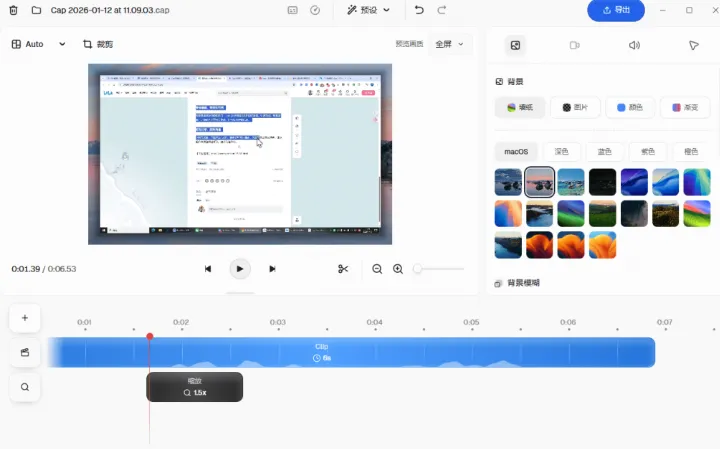Skip back to the clip start
Image resolution: width=720 pixels, height=449 pixels.
tap(208, 269)
